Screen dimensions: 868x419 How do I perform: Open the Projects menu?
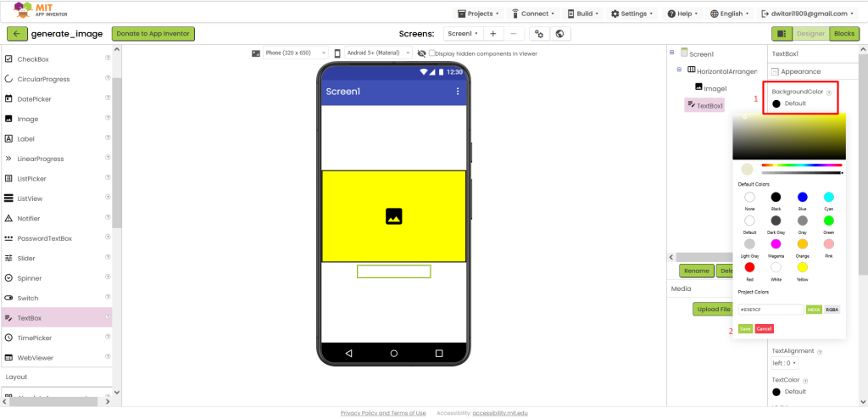click(x=476, y=14)
